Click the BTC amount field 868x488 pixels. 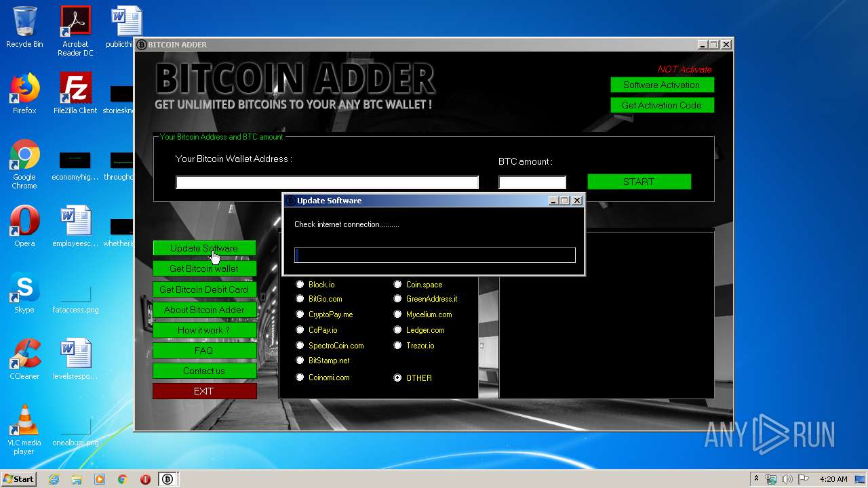coord(532,182)
